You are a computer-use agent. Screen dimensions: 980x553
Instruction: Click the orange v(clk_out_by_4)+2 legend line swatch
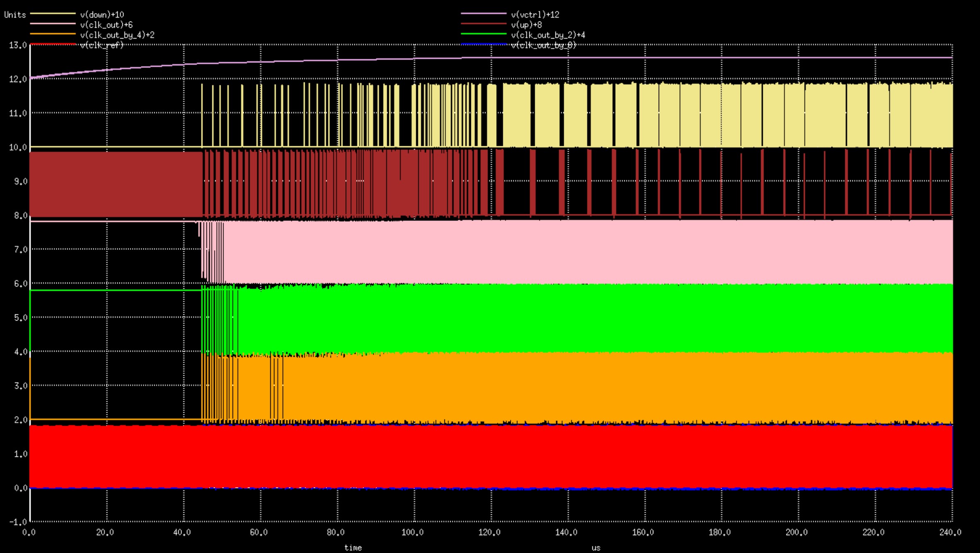[53, 34]
